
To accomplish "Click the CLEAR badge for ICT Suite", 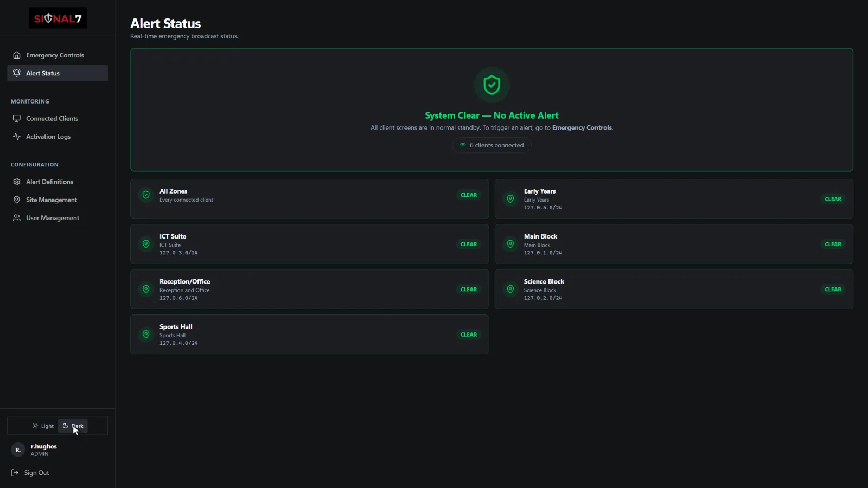I will (469, 245).
